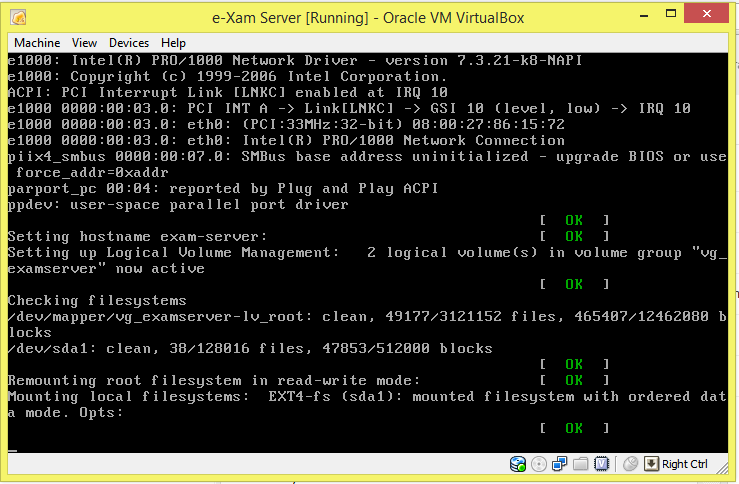The height and width of the screenshot is (484, 739).
Task: Click the VirtualBox icon in the title bar
Action: tap(18, 18)
